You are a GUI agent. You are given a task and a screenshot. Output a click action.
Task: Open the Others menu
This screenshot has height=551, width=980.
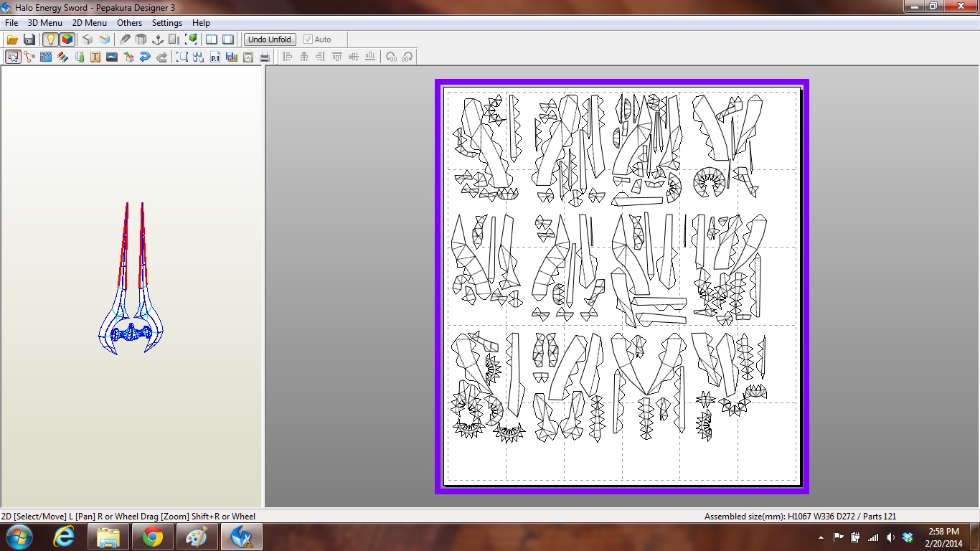point(130,23)
